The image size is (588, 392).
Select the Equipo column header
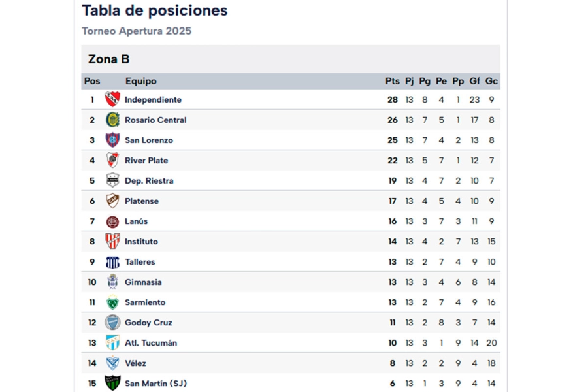click(140, 82)
